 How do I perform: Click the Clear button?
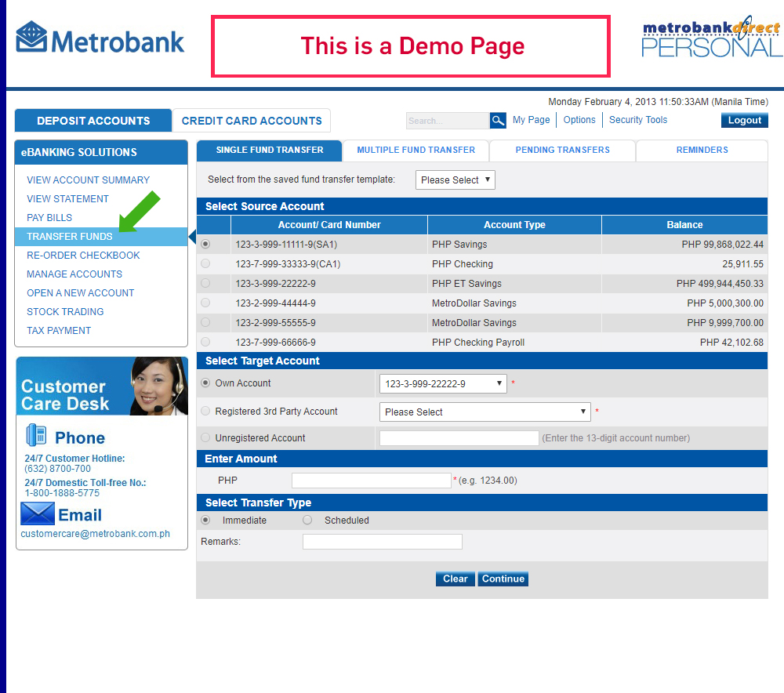[x=455, y=579]
